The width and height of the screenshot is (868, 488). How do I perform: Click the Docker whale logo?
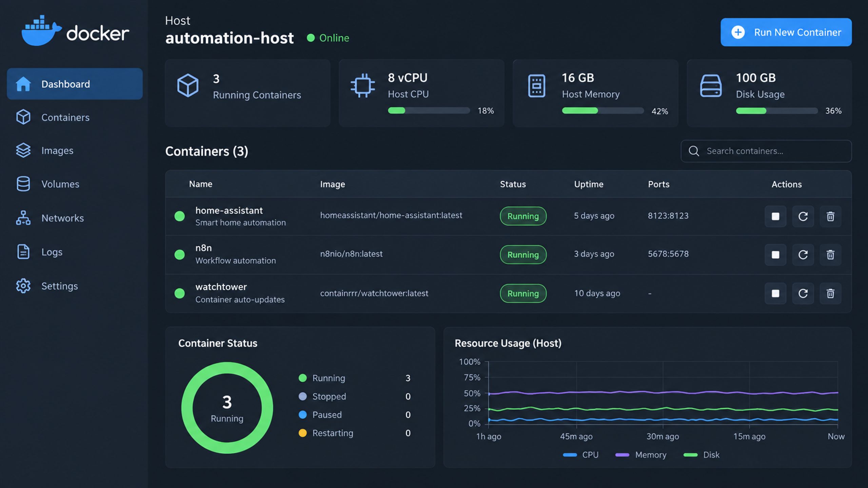coord(41,30)
